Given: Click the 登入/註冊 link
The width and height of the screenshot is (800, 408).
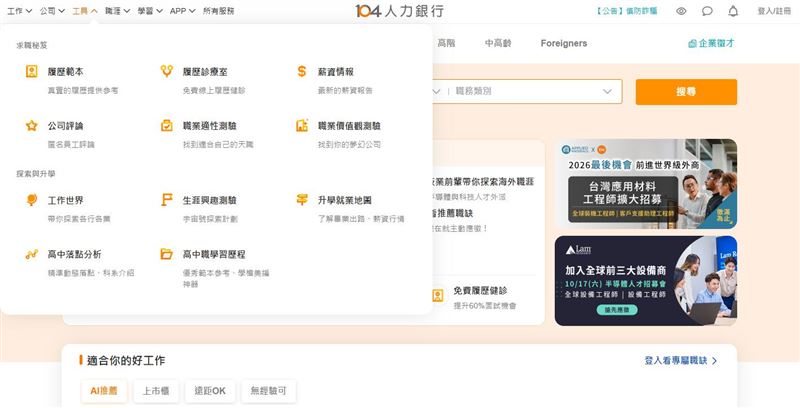Looking at the screenshot, I should pyautogui.click(x=773, y=11).
